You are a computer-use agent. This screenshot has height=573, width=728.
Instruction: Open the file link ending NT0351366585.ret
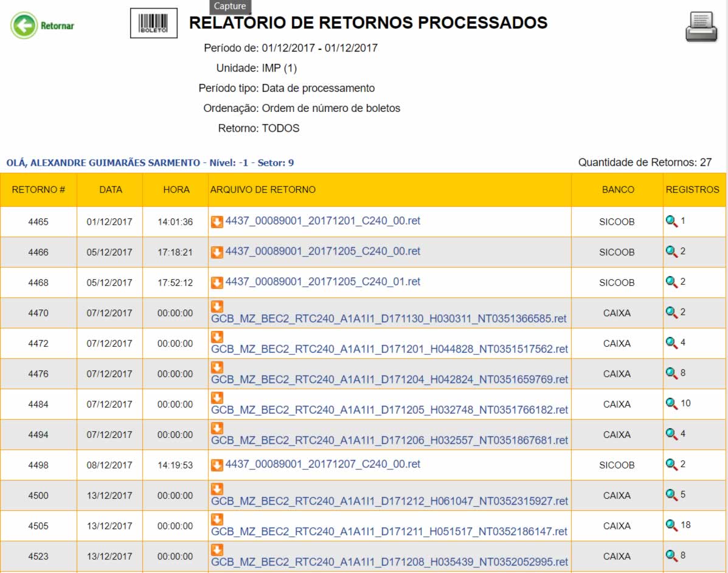(x=389, y=319)
